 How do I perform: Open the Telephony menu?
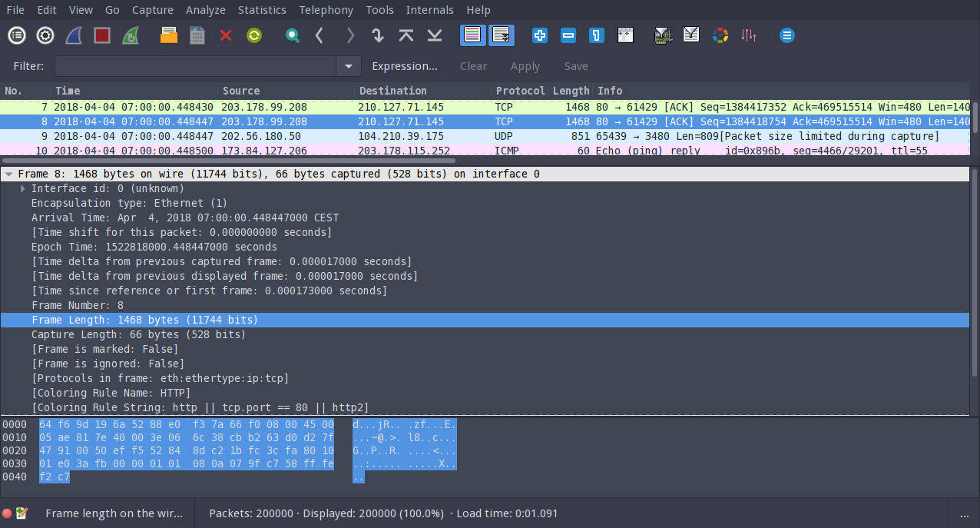(x=326, y=10)
